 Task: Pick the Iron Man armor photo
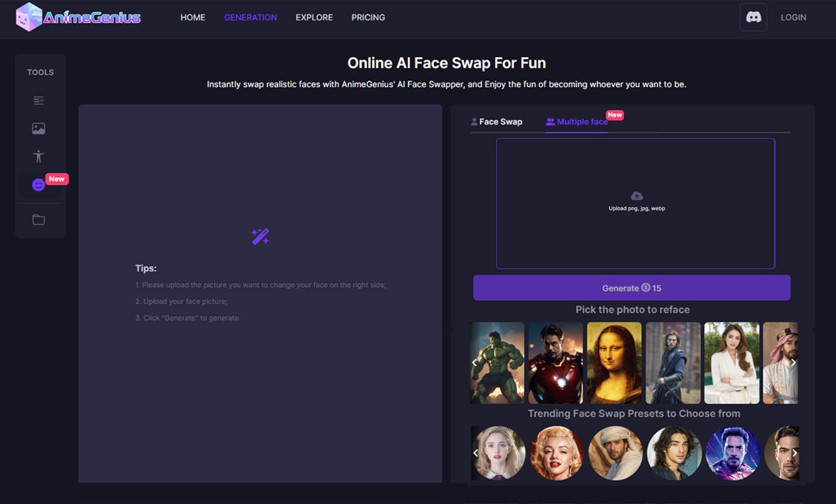[x=555, y=363]
